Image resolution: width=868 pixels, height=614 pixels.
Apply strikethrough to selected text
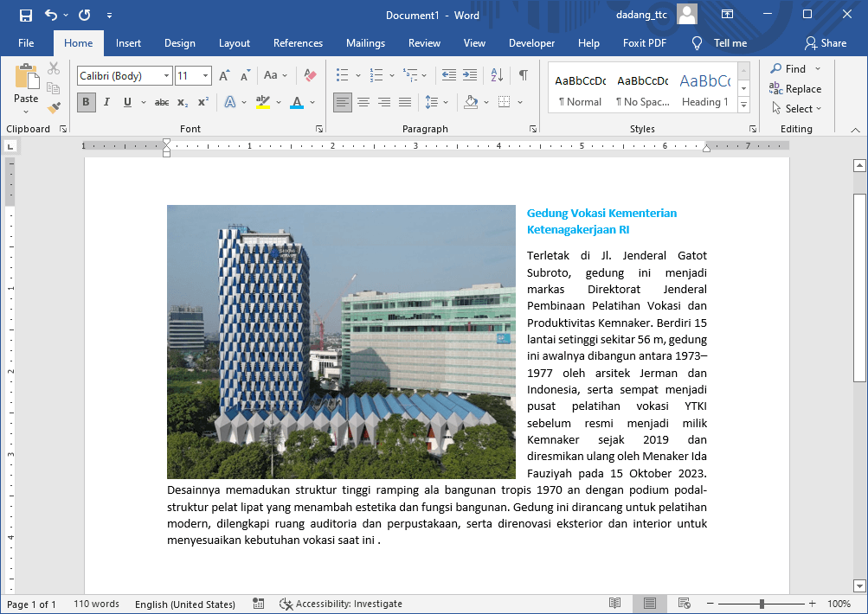point(160,102)
